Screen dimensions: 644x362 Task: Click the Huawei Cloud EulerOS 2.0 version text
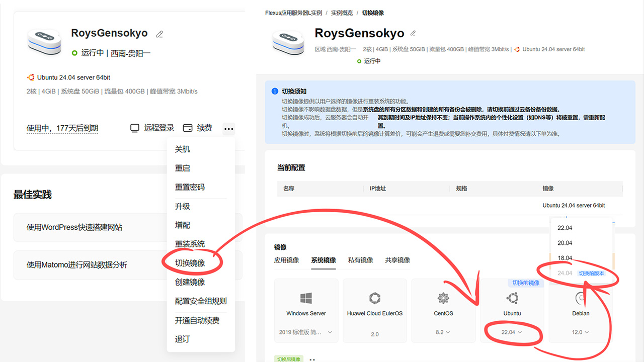click(375, 334)
